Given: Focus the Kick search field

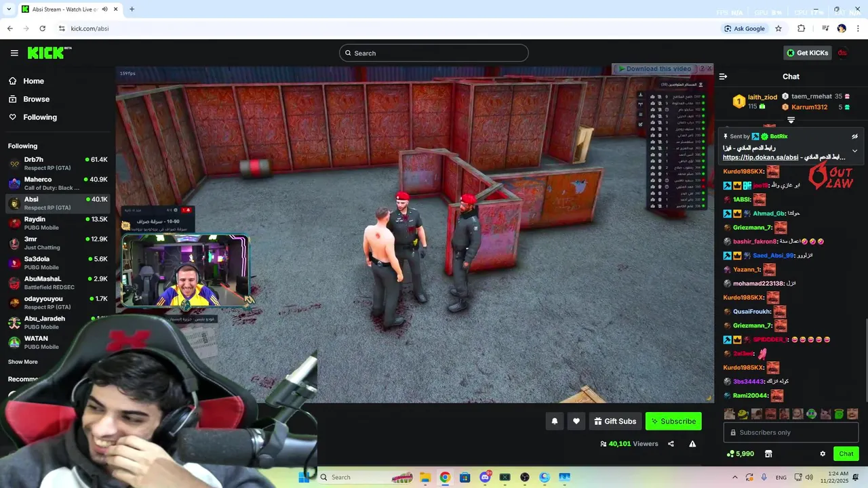Looking at the screenshot, I should click(434, 53).
